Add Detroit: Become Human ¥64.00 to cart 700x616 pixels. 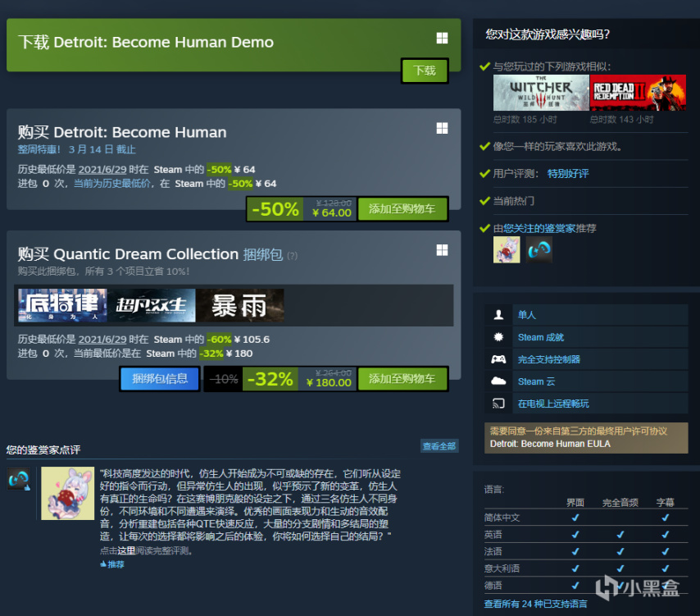click(x=402, y=209)
